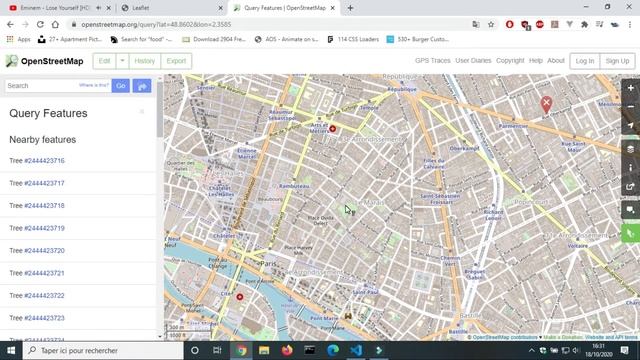Mute the Eminem YouTube tab audio

98,8
